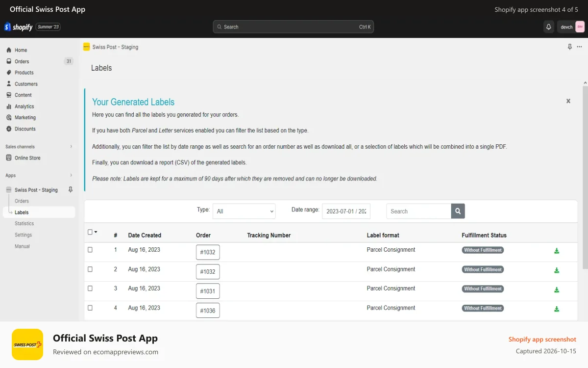Check the checkbox for row 2
Image resolution: width=588 pixels, height=368 pixels.
click(x=90, y=269)
